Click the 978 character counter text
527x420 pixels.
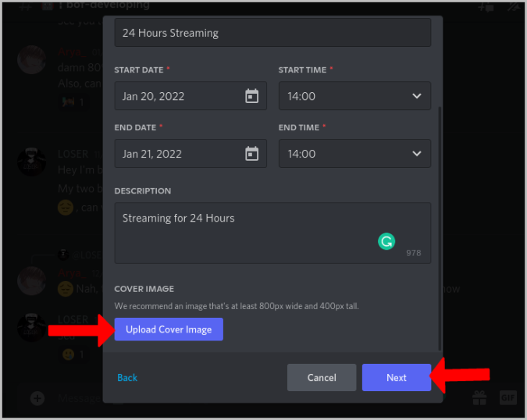[x=413, y=253]
